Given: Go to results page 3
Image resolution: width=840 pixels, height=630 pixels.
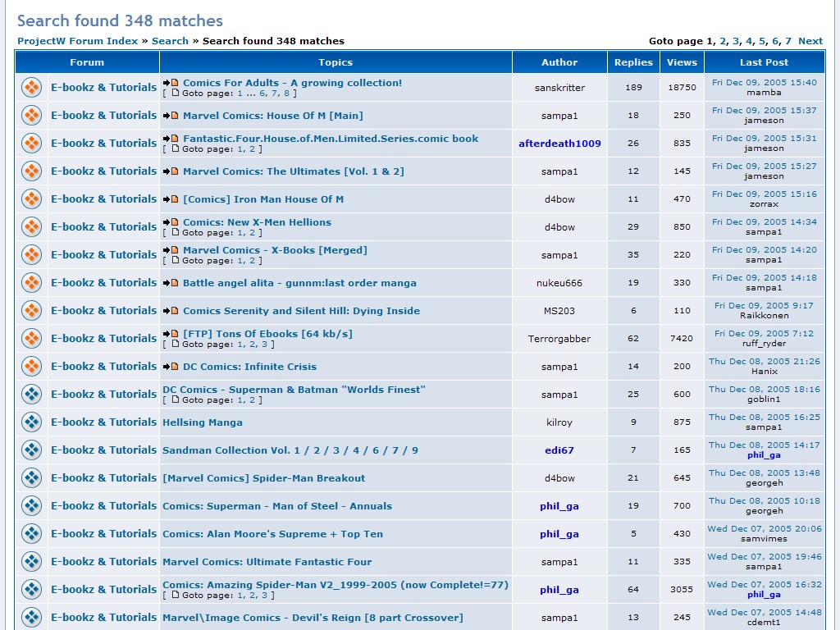Looking at the screenshot, I should click(x=736, y=41).
